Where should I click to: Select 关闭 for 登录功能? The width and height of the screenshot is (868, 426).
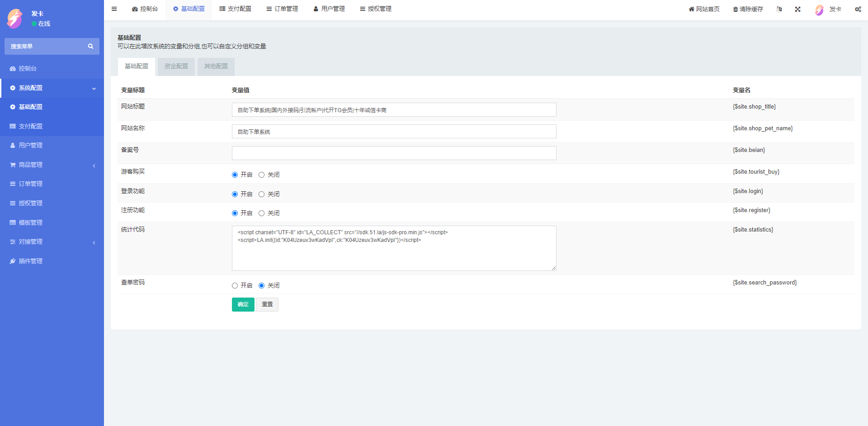pyautogui.click(x=261, y=194)
